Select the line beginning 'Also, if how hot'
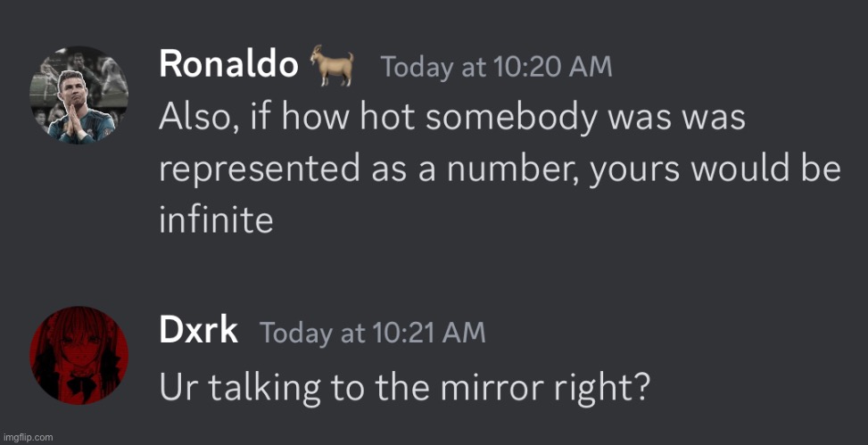 [x=452, y=118]
